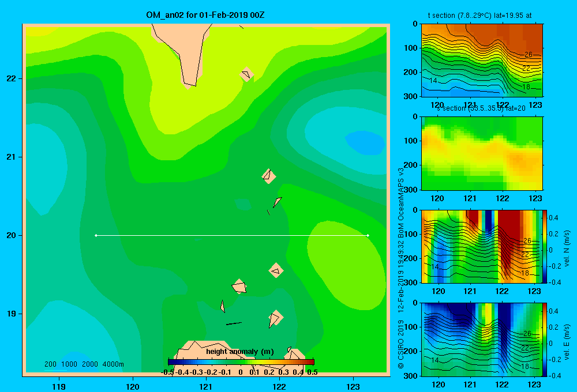Click contour label "18" in vel. E section
The height and width of the screenshot is (392, 577).
(x=525, y=366)
